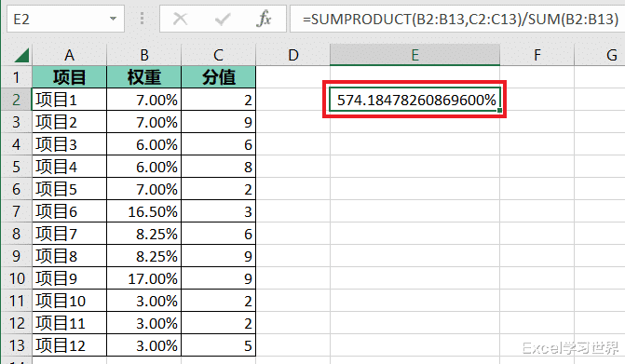Click the Enter checkmark formula icon
625x364 pixels.
pyautogui.click(x=223, y=19)
